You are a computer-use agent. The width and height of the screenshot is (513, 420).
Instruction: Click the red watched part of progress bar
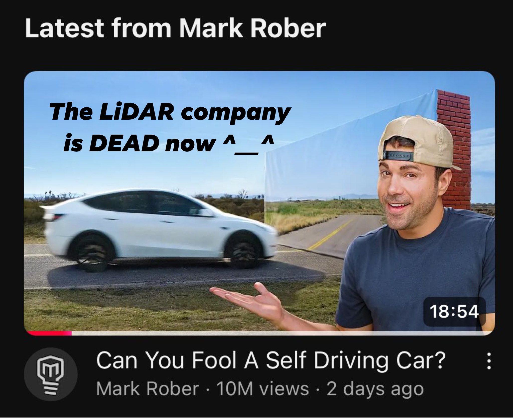point(49,333)
